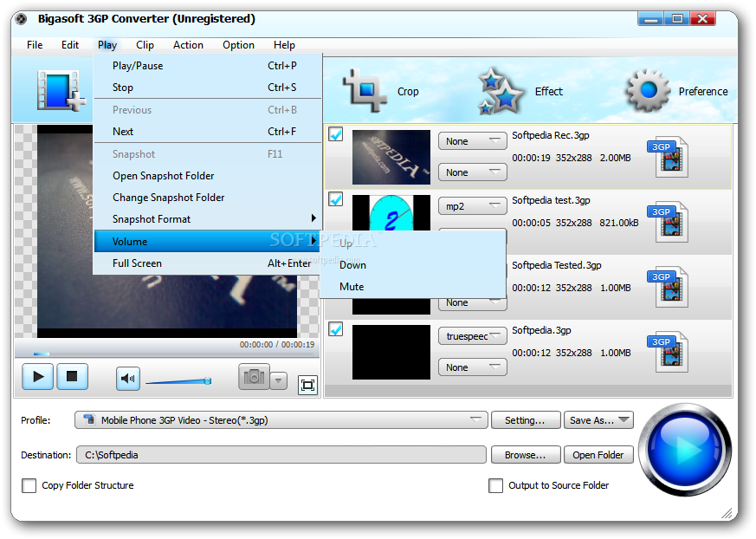Screen dimensions: 756x539
Task: Click the Add File filmstrip icon
Action: click(61, 90)
